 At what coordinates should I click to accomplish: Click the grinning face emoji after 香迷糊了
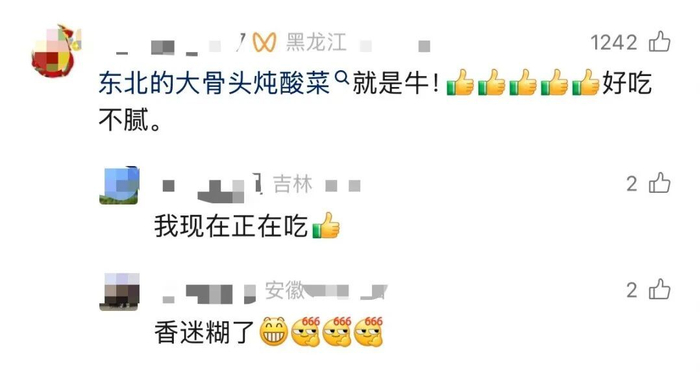[274, 332]
